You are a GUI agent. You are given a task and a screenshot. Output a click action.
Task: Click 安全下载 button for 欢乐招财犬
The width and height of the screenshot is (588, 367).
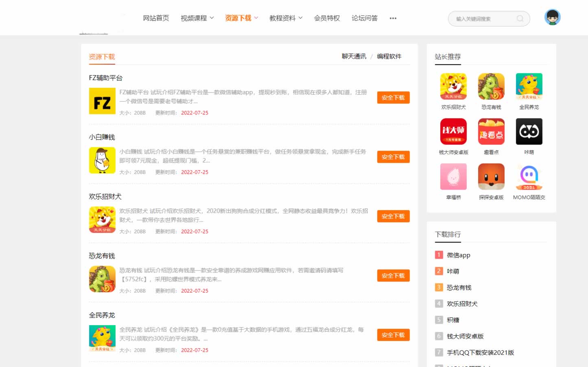[393, 216]
